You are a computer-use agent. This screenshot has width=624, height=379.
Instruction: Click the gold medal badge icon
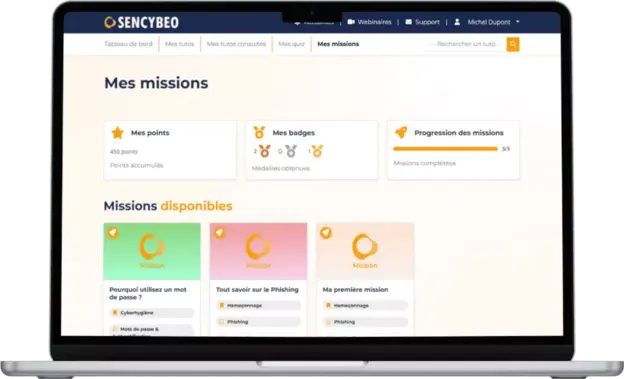tap(317, 151)
